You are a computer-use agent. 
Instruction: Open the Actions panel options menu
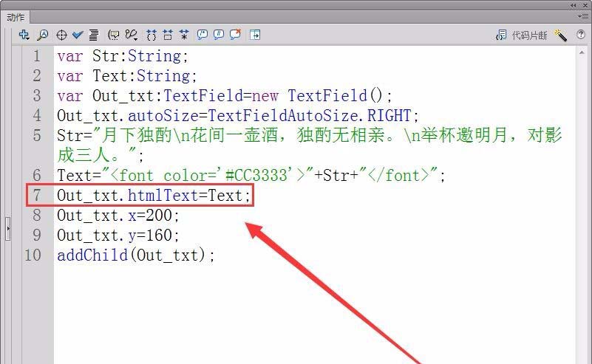click(x=583, y=16)
